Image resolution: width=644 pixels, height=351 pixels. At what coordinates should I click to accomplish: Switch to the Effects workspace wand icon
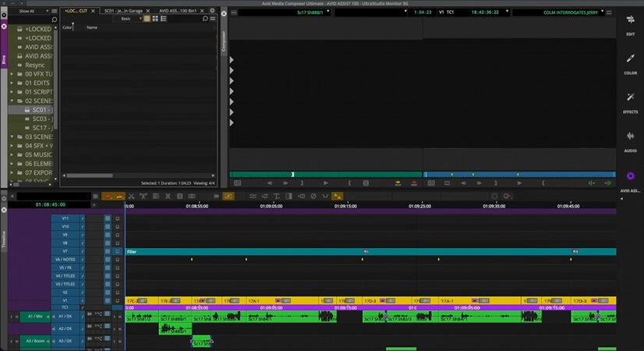tap(630, 97)
